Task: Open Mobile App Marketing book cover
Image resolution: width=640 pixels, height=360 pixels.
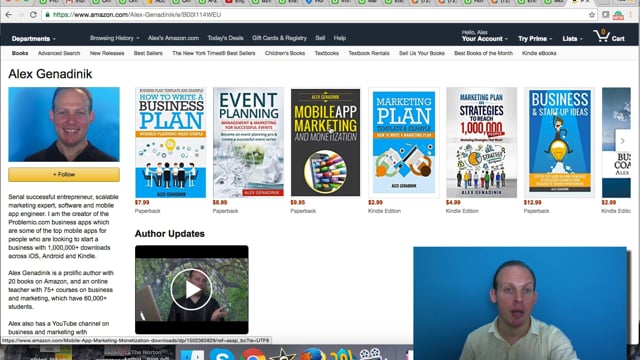Action: [325, 142]
